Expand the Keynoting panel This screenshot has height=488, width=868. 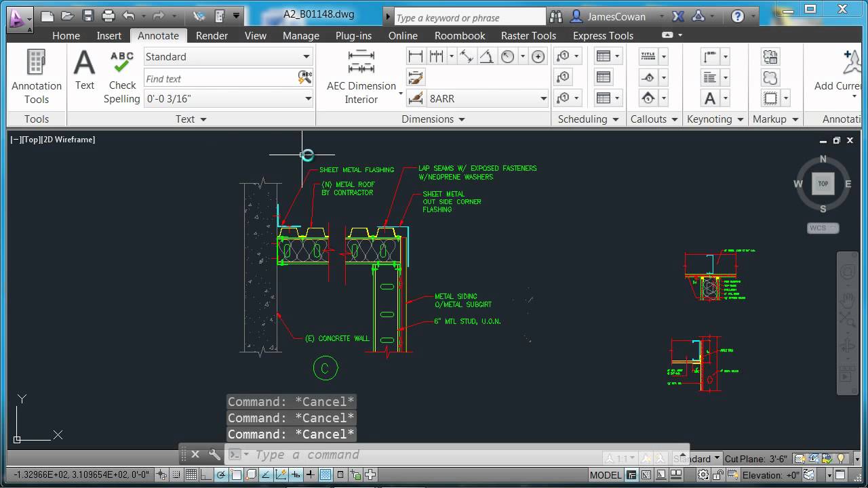[x=715, y=119]
